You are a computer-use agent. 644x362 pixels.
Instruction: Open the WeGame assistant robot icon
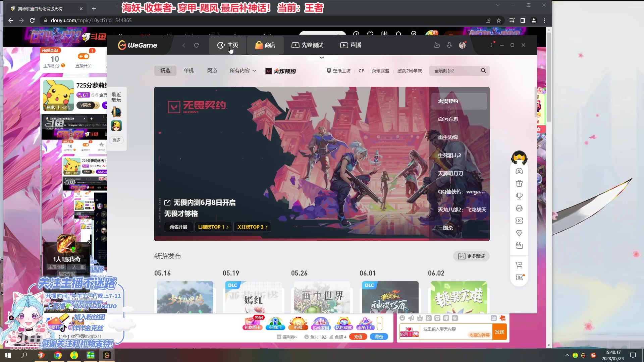tap(437, 45)
